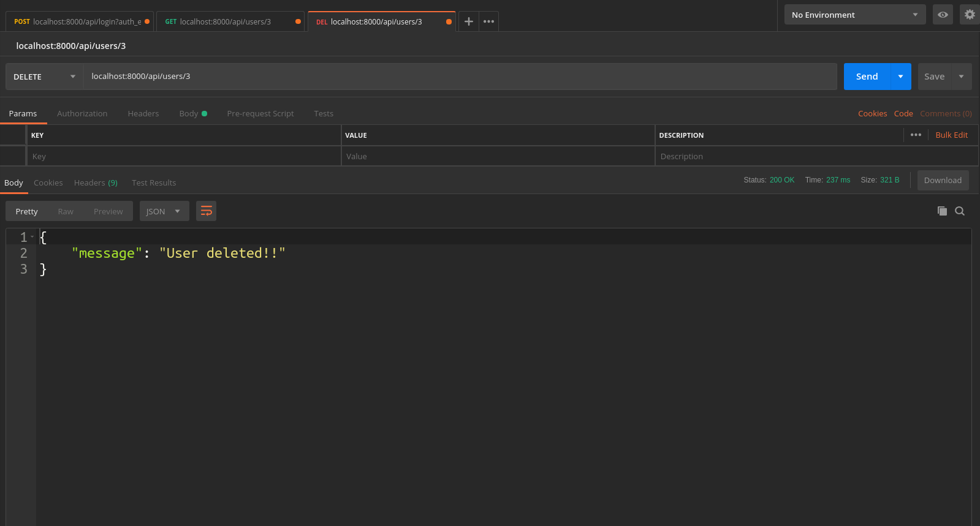Select the Params tab

[23, 113]
